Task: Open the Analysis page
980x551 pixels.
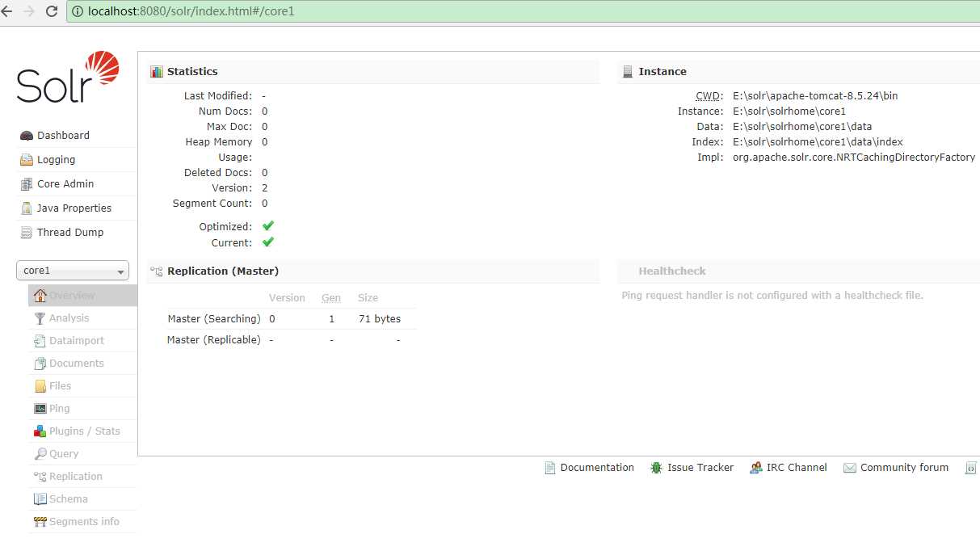Action: pos(82,318)
